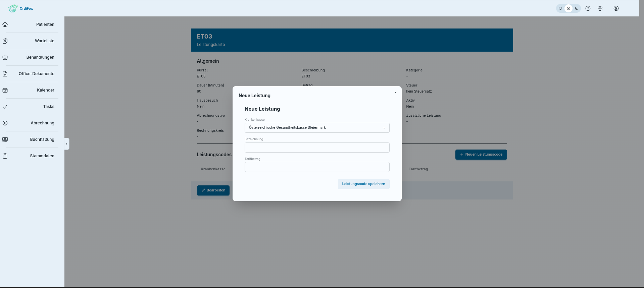Click the OrdiFox logo
This screenshot has height=288, width=644.
[x=21, y=8]
